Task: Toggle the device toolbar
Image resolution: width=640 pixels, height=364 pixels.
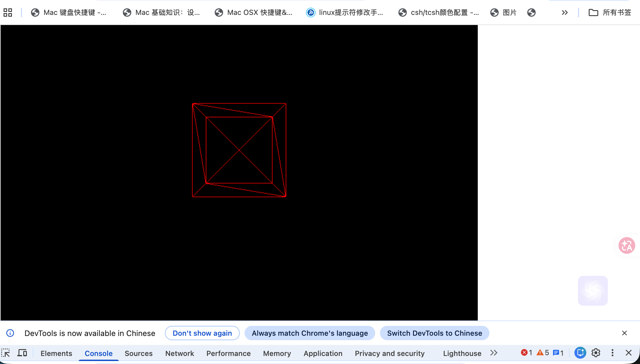Action: tap(22, 353)
